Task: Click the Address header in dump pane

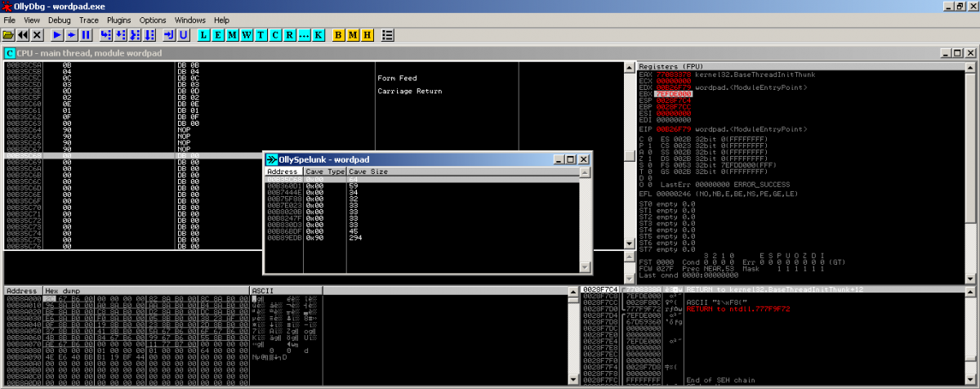Action: pos(23,290)
